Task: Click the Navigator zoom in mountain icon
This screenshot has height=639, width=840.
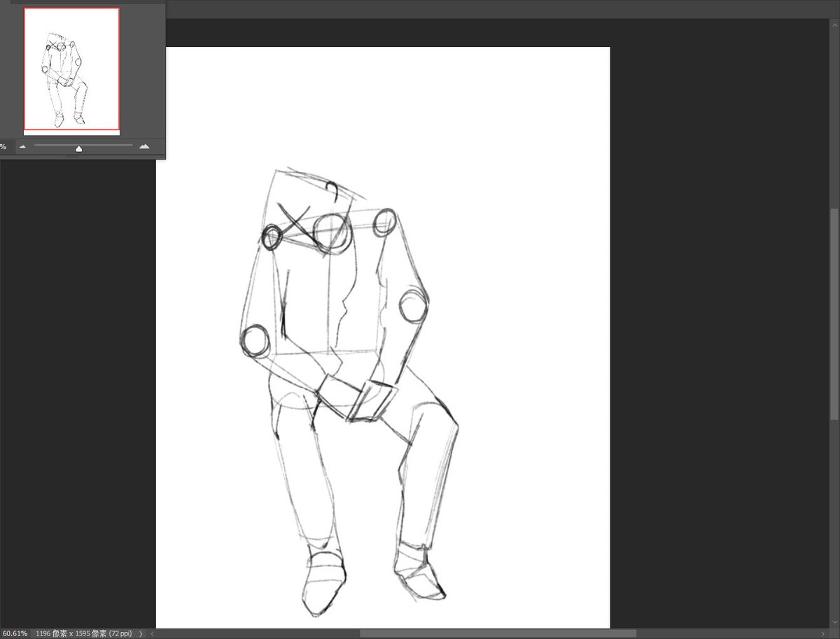Action: coord(144,146)
